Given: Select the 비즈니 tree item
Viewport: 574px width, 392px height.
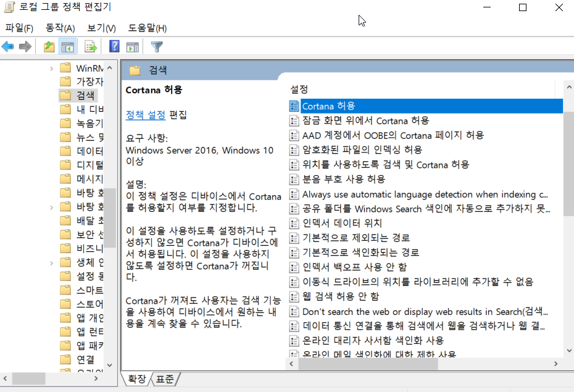Looking at the screenshot, I should pyautogui.click(x=89, y=249).
